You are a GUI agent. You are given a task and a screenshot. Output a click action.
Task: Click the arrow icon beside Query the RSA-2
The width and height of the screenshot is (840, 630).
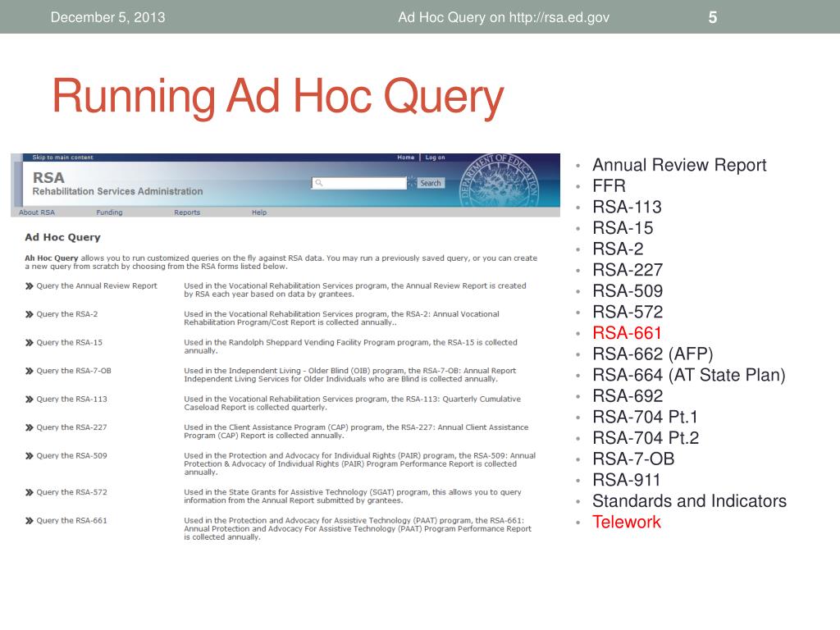pyautogui.click(x=30, y=314)
